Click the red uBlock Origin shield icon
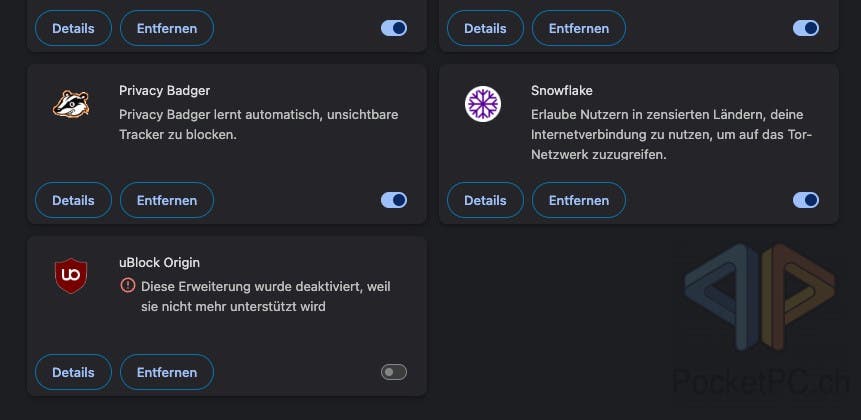Viewport: 861px width, 420px height. (x=71, y=276)
